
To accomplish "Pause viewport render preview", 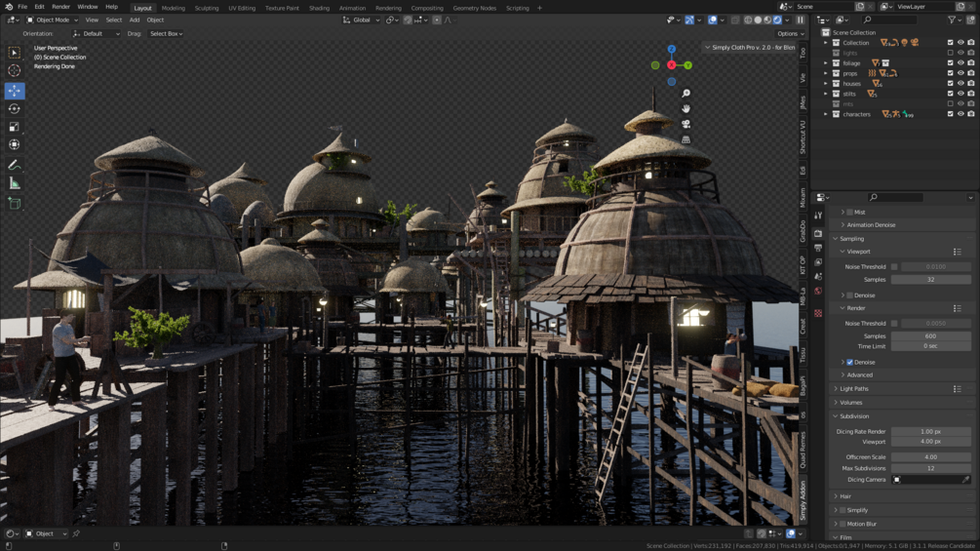I will click(x=800, y=20).
